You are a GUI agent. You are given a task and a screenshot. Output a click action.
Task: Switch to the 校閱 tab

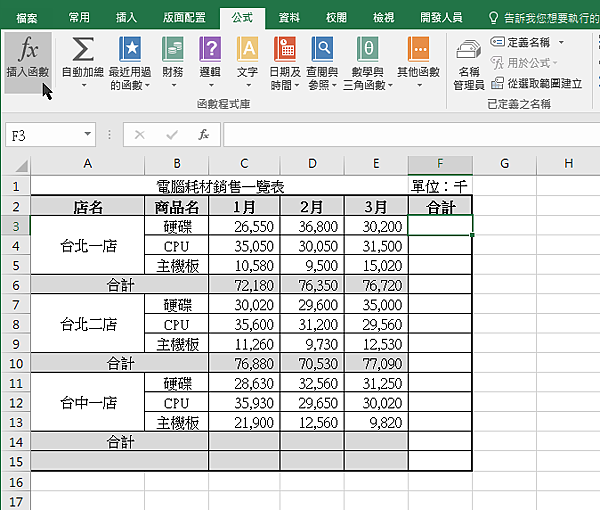tap(336, 18)
